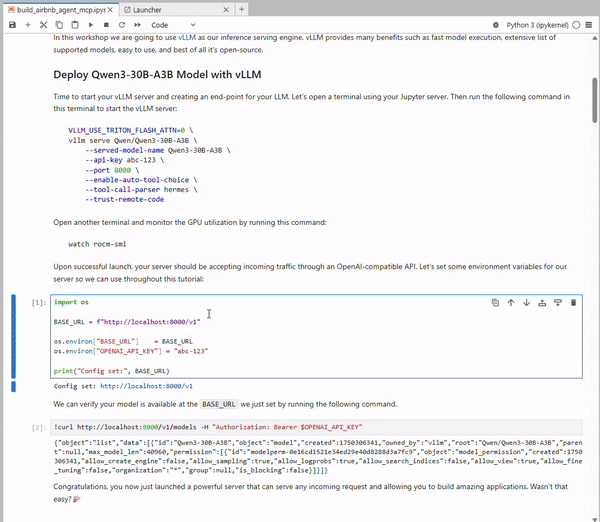Restart kernel and run all cells
The image size is (600, 522).
(138, 24)
